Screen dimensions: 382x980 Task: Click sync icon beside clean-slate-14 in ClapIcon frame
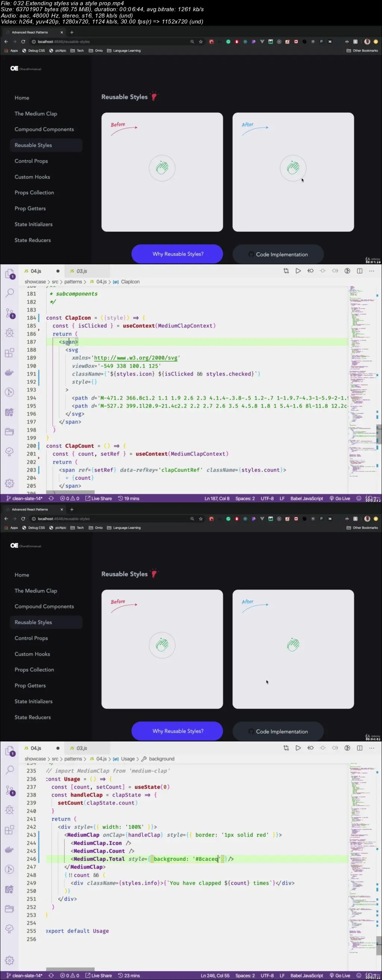click(51, 498)
